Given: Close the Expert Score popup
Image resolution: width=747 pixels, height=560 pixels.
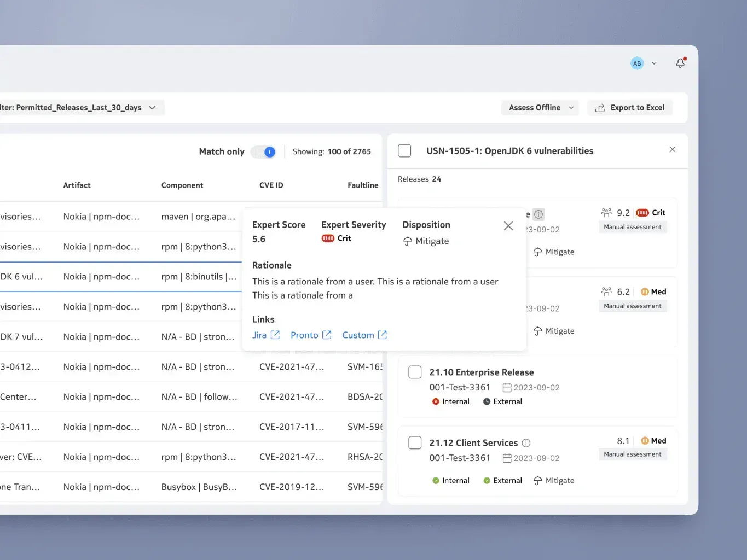Looking at the screenshot, I should 508,226.
